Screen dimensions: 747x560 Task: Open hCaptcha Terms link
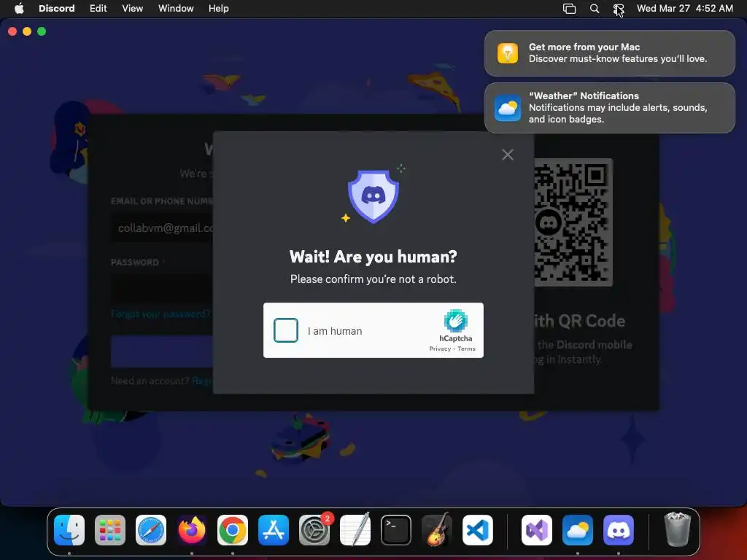coord(466,349)
